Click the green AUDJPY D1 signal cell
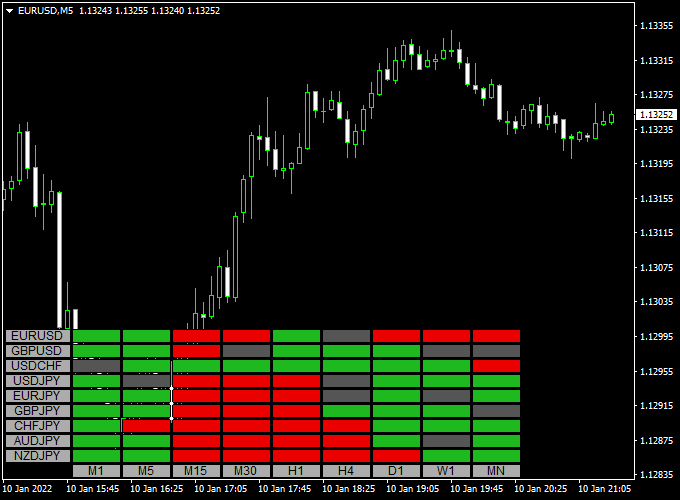Viewport: 680px width, 500px height. (x=396, y=441)
